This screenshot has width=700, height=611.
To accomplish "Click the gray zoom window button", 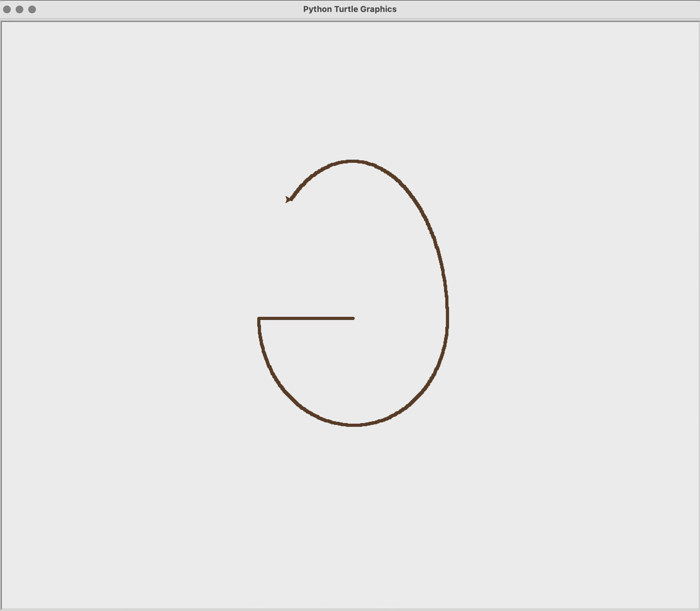I will pyautogui.click(x=32, y=9).
